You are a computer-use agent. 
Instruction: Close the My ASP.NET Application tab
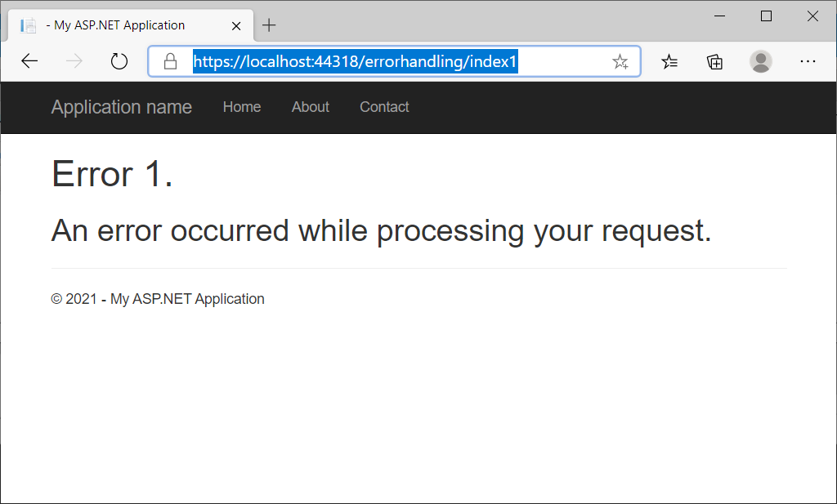[x=237, y=25]
